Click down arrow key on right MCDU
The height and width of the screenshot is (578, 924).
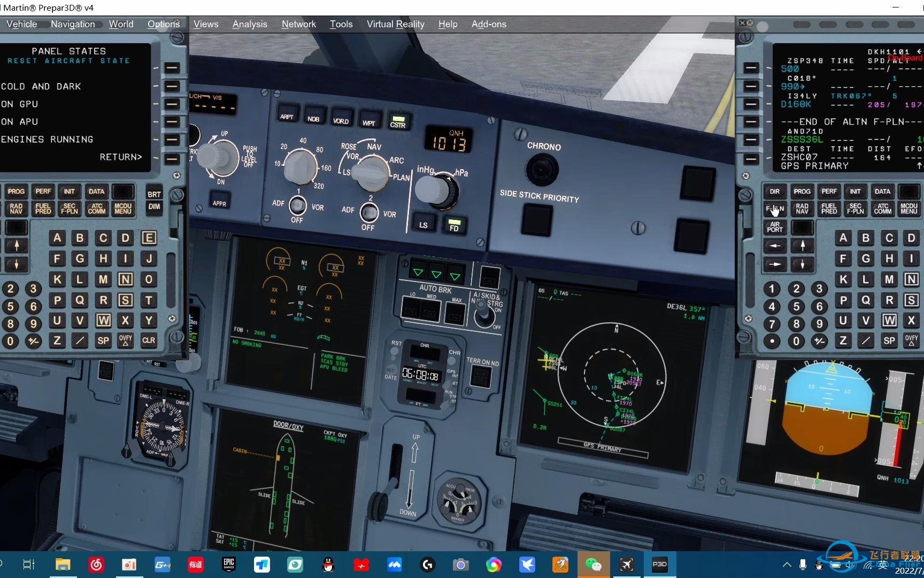tap(802, 264)
